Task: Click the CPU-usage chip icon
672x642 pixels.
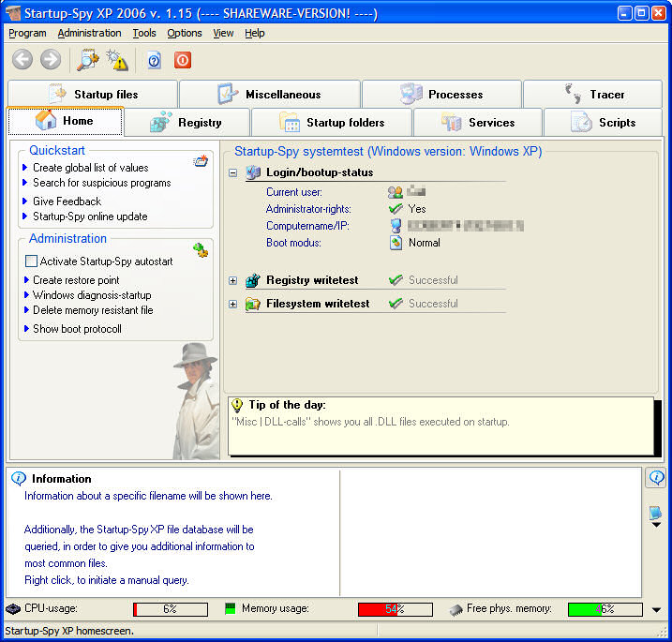Action: point(13,609)
